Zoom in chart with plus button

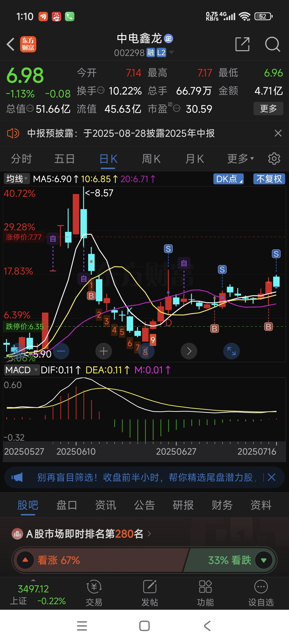click(x=104, y=351)
